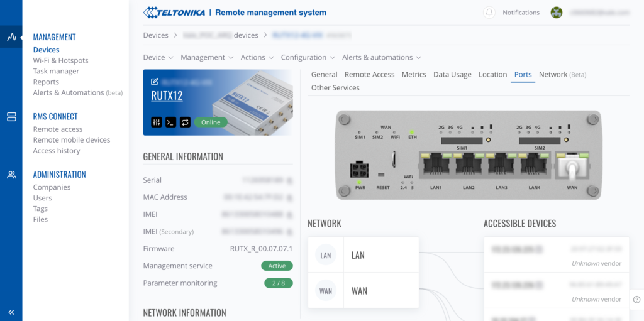The height and width of the screenshot is (321, 644).
Task: Select the LAN network circle icon
Action: 326,255
